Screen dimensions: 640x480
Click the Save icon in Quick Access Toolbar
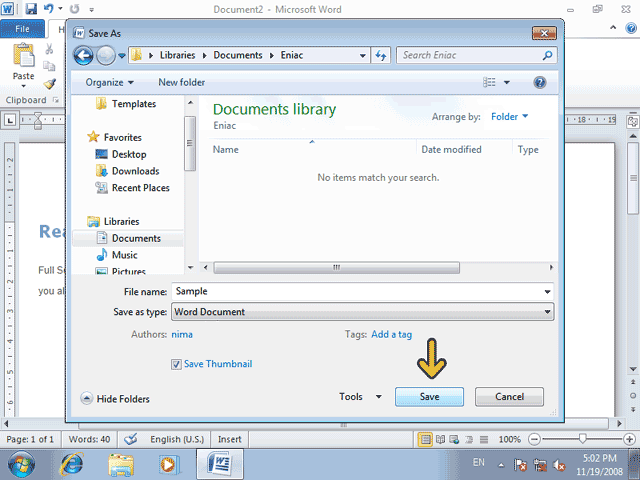tap(31, 9)
